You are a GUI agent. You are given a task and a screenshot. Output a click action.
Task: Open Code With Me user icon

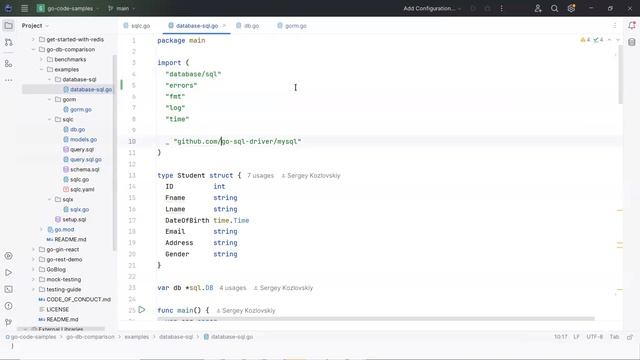(538, 8)
